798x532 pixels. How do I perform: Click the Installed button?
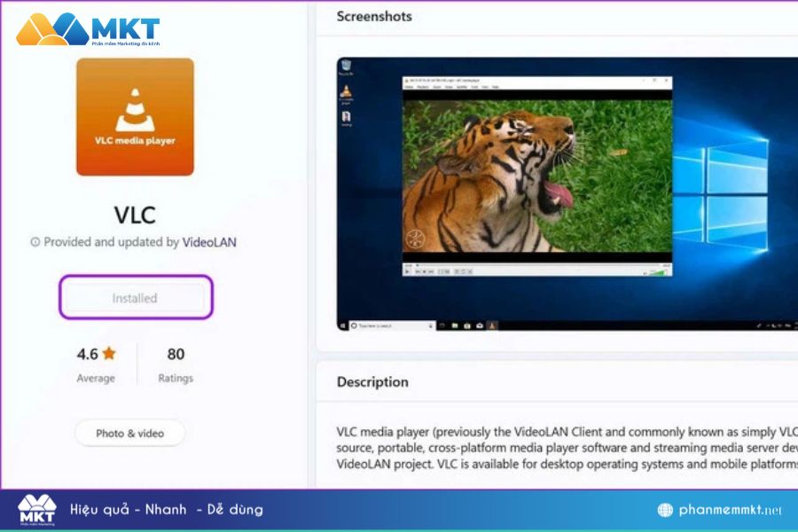[135, 298]
